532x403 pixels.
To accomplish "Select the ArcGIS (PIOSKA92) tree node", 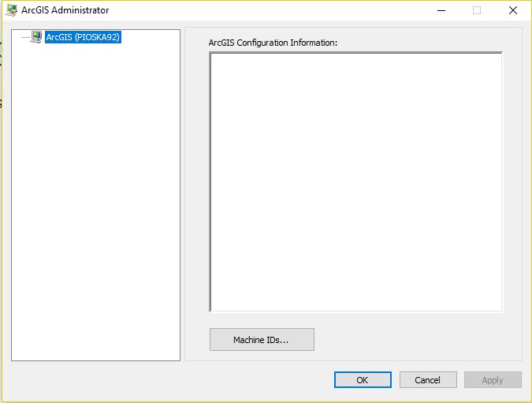I will pyautogui.click(x=83, y=37).
